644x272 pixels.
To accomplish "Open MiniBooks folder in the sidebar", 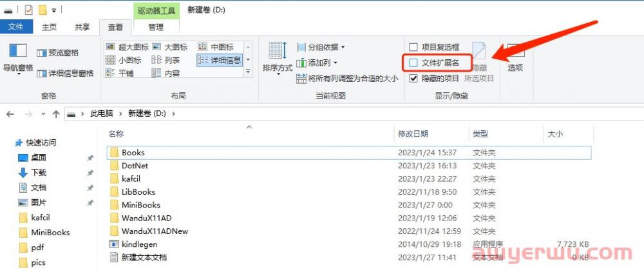I will point(44,232).
